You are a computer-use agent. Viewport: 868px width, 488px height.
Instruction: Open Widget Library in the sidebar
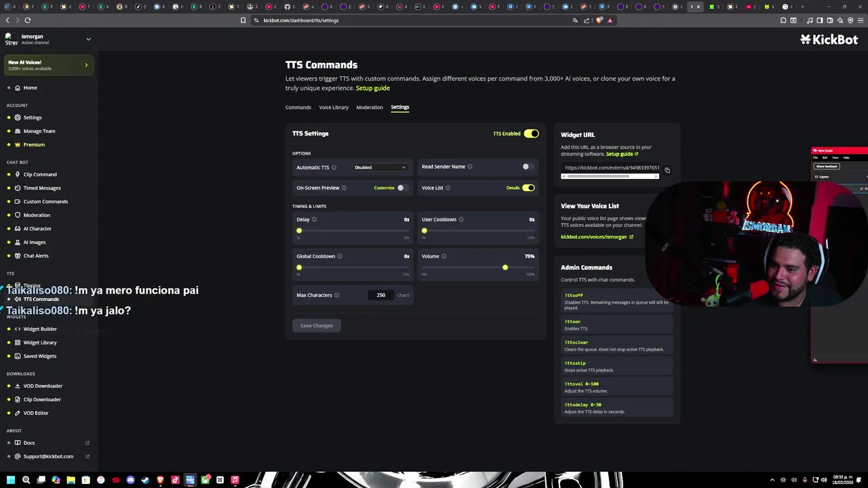40,342
